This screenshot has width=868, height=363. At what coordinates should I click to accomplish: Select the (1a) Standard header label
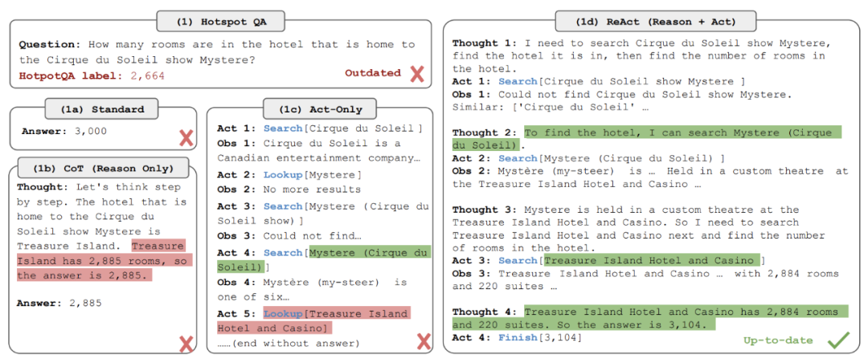click(x=103, y=109)
